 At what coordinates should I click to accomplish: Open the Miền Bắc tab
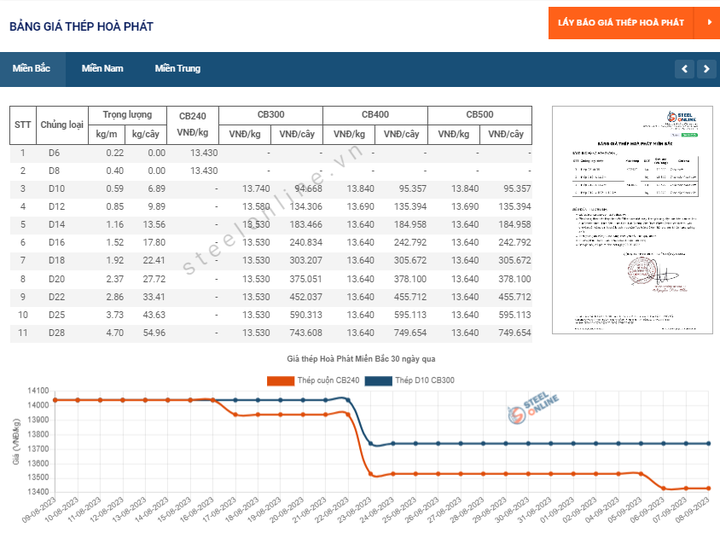(32, 69)
